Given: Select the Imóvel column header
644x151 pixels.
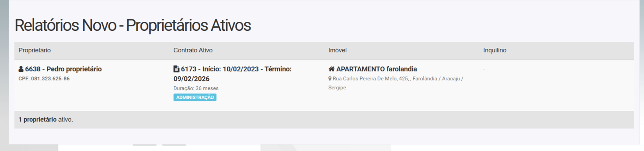Looking at the screenshot, I should coord(337,50).
